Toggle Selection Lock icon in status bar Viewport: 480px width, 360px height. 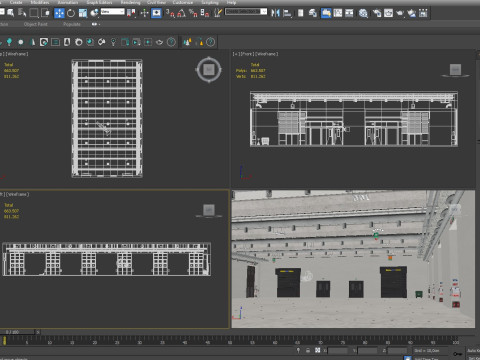(x=308, y=350)
